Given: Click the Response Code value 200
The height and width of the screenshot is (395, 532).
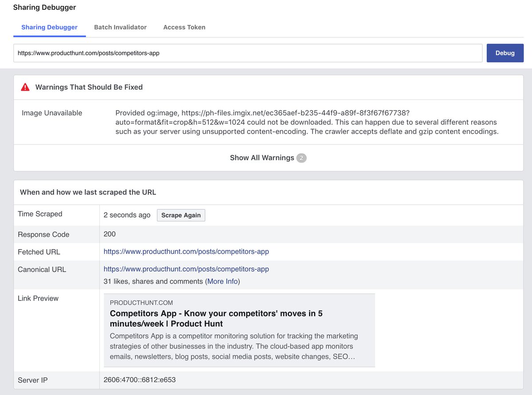Looking at the screenshot, I should point(110,234).
